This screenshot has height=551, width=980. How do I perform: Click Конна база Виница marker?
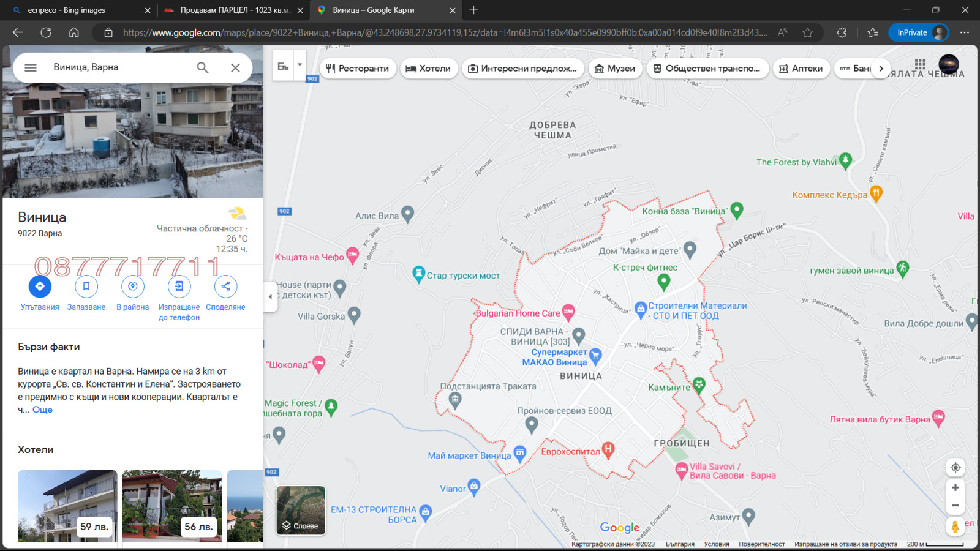(737, 211)
